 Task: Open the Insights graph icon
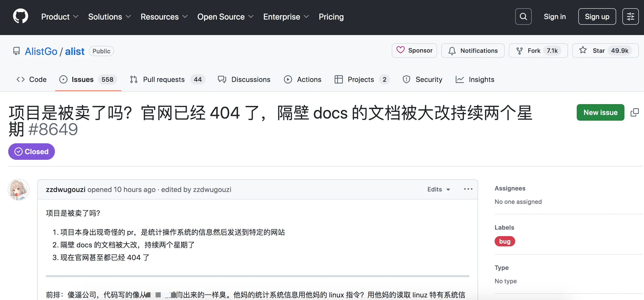pos(460,79)
